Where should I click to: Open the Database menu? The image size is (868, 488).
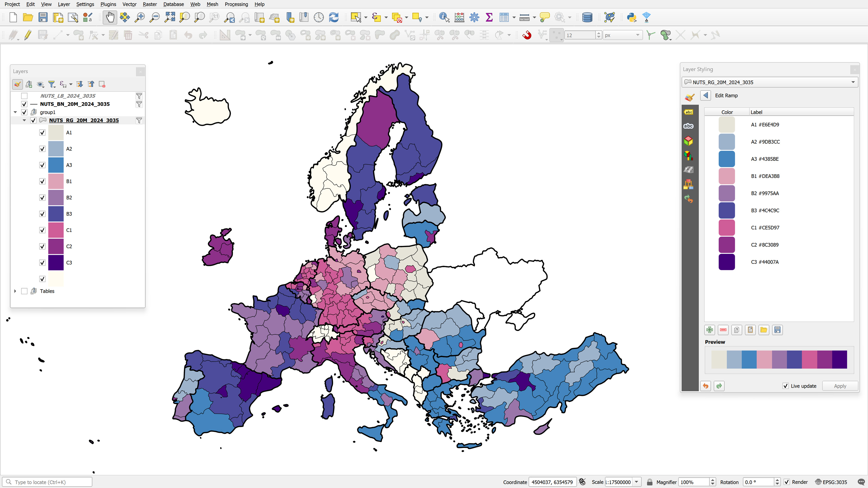coord(174,4)
